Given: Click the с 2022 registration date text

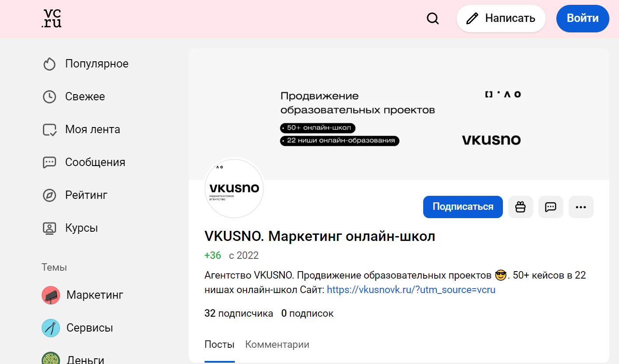Looking at the screenshot, I should click(244, 255).
